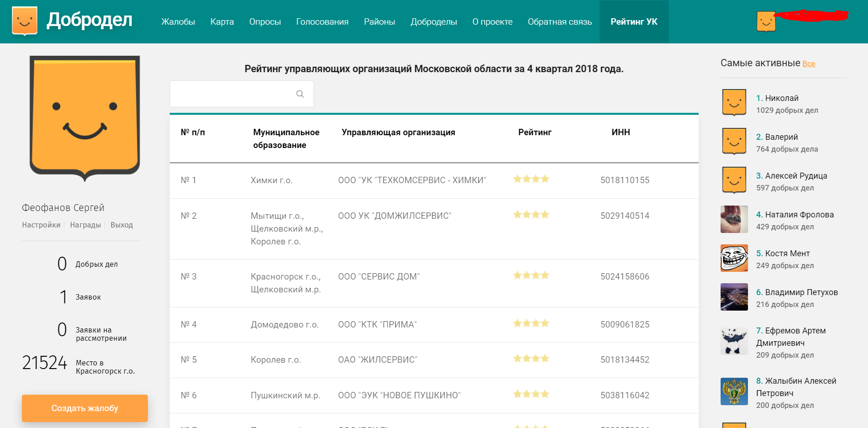Click the Добродел logo mascot icon

pyautogui.click(x=25, y=21)
